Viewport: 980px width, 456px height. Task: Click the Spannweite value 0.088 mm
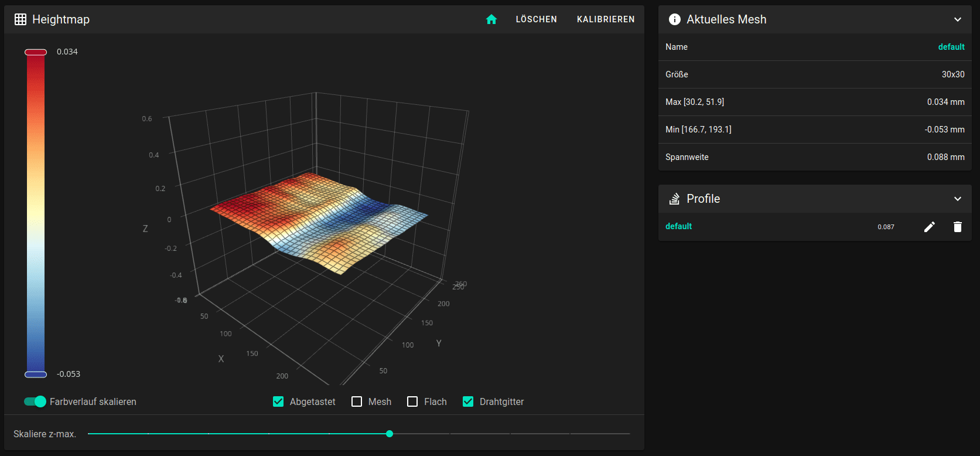[945, 157]
